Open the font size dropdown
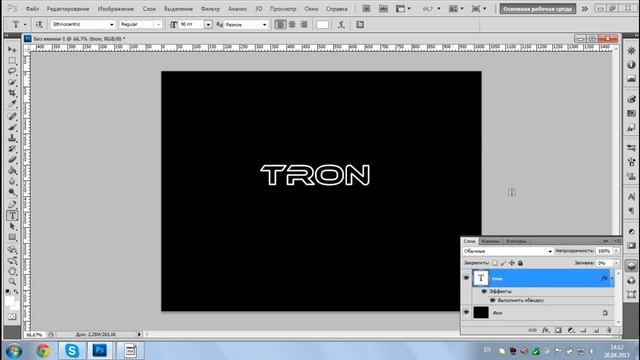640x360 pixels. pos(208,24)
